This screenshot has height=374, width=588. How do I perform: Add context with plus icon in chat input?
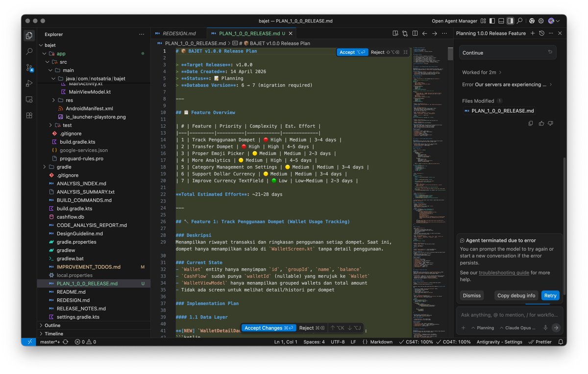463,328
